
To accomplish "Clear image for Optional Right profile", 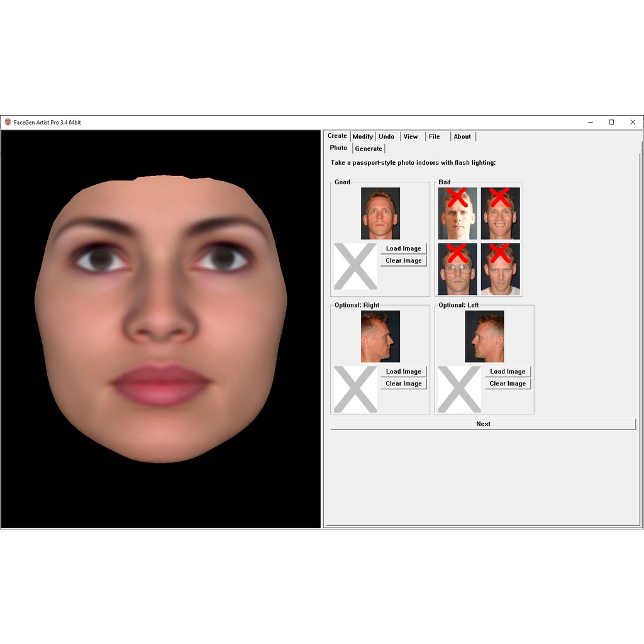I will (403, 384).
